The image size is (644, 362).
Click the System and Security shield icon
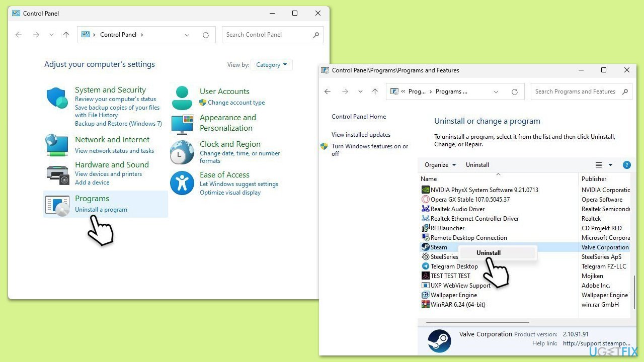coord(57,98)
